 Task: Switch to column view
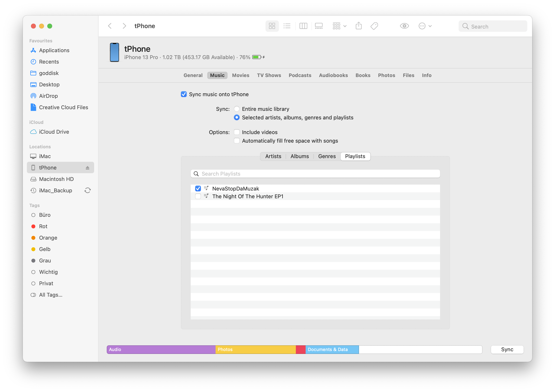pos(303,26)
